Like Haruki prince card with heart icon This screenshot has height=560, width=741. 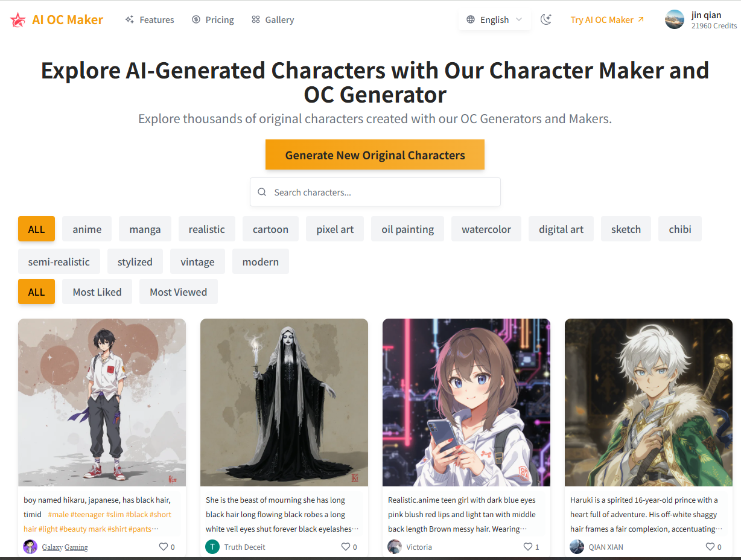pyautogui.click(x=710, y=547)
